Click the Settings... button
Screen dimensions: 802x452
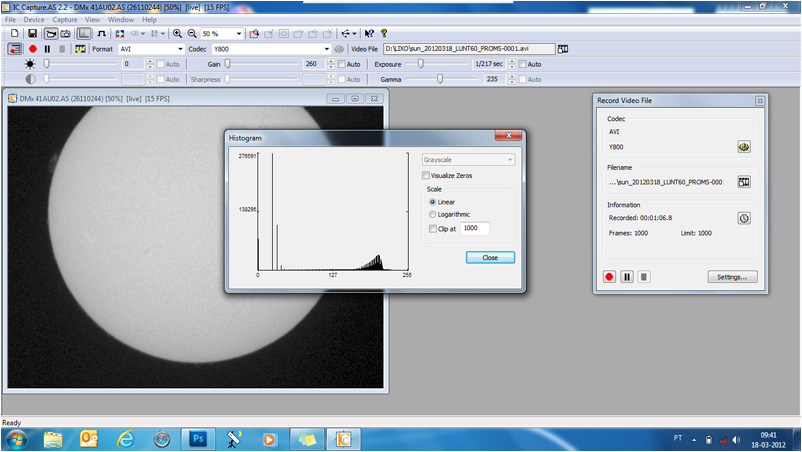point(732,277)
